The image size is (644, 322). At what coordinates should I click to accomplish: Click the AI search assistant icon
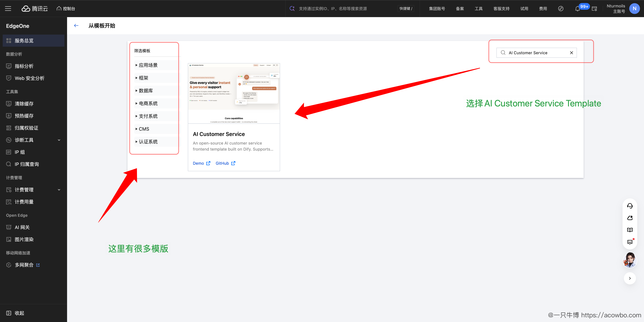click(x=292, y=9)
